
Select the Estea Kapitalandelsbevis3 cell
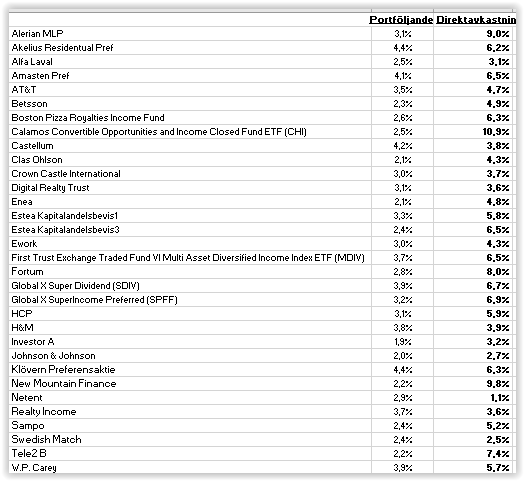[190, 230]
